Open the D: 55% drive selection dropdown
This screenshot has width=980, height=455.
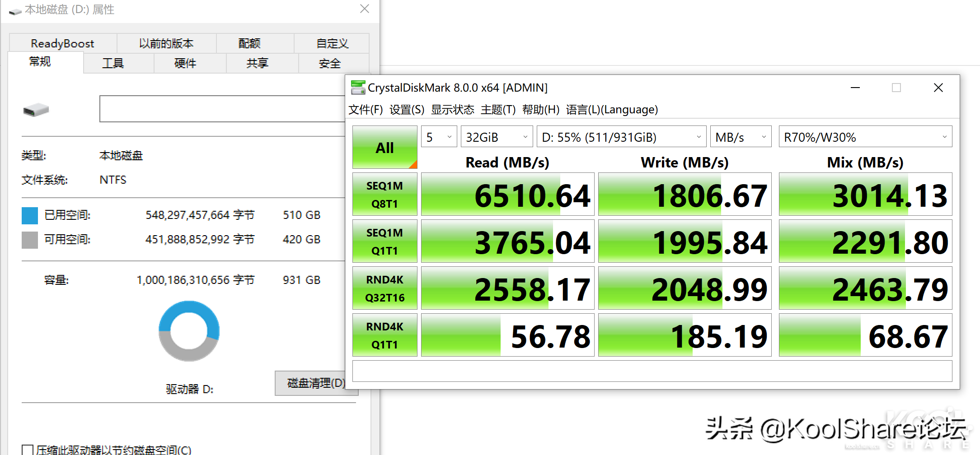coord(621,137)
